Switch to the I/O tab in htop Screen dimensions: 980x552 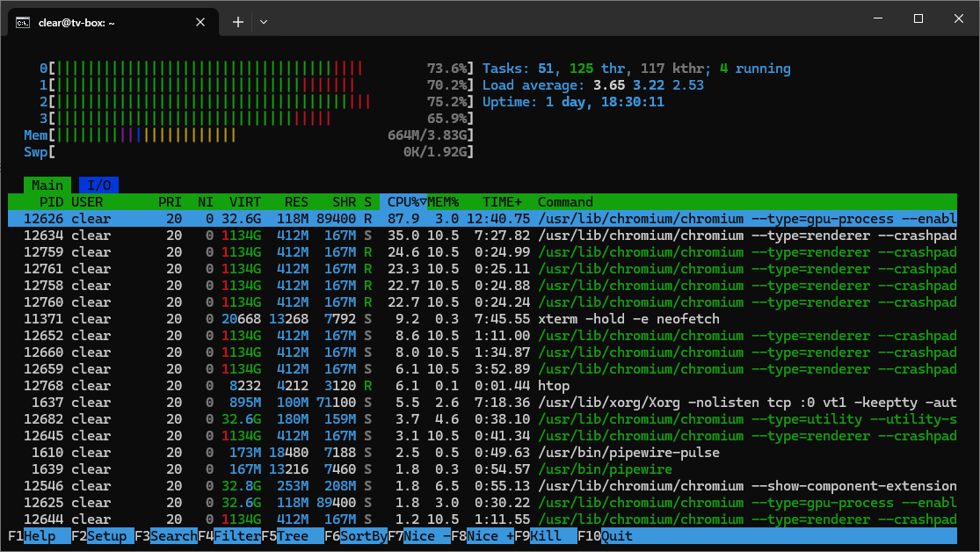click(x=98, y=185)
